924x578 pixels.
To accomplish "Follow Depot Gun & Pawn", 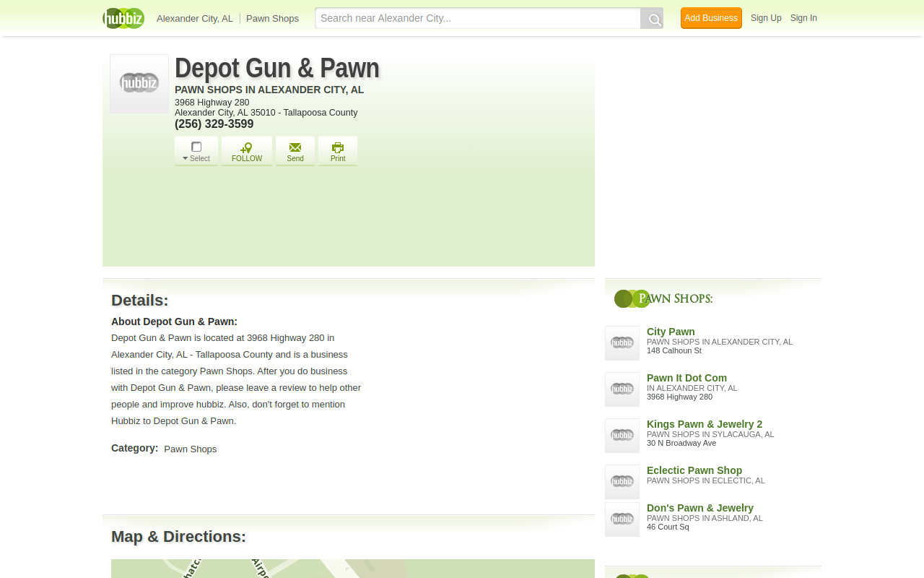I will click(247, 151).
